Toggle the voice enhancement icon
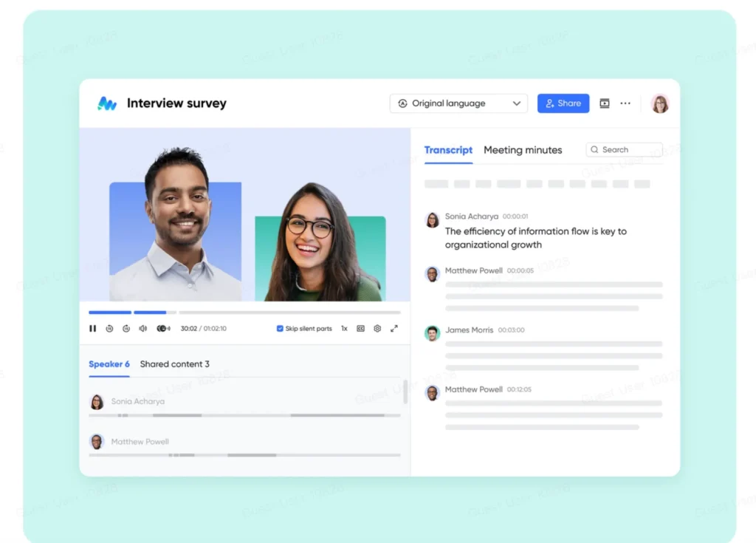 point(163,328)
